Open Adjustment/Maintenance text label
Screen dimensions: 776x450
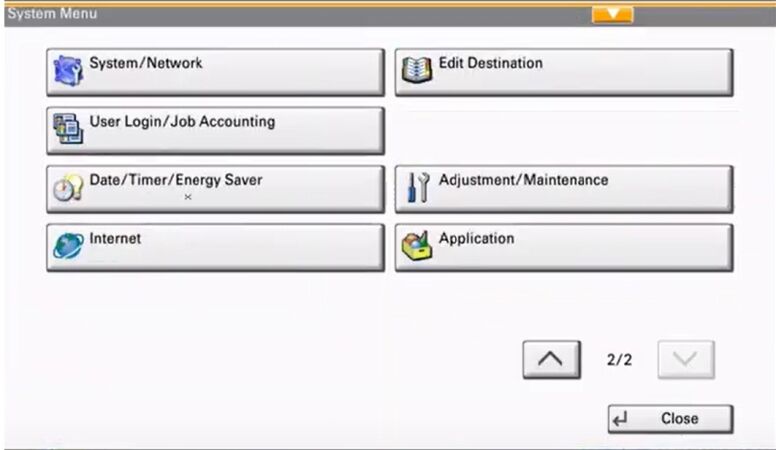coord(523,180)
